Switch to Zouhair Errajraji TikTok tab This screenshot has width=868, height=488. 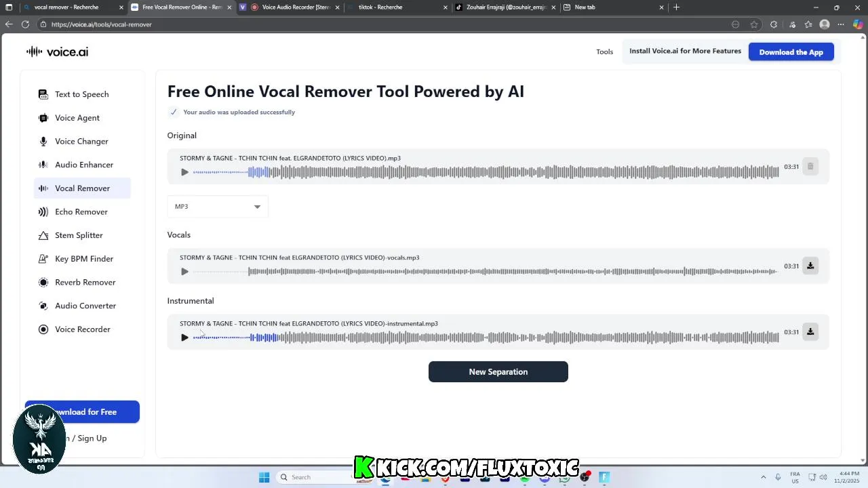coord(505,7)
